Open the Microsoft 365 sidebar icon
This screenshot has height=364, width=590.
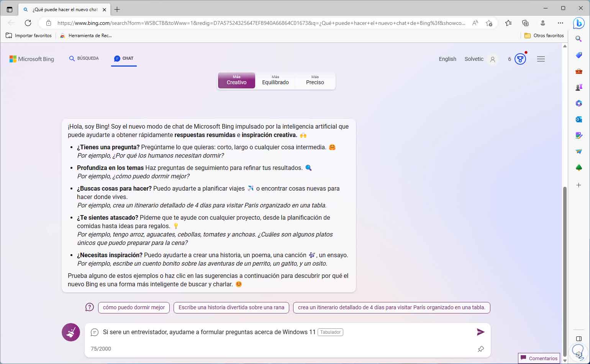click(579, 103)
